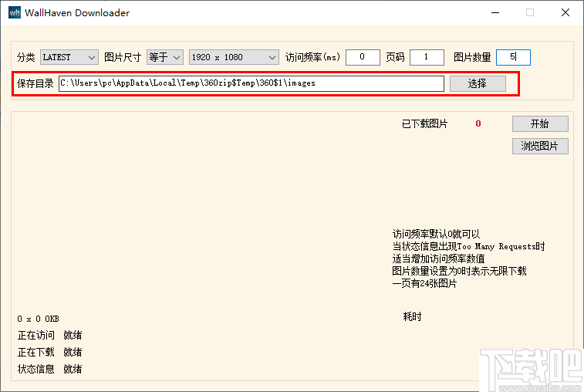The image size is (584, 392).
Task: Start downloading with the 开始 button
Action: pyautogui.click(x=540, y=123)
